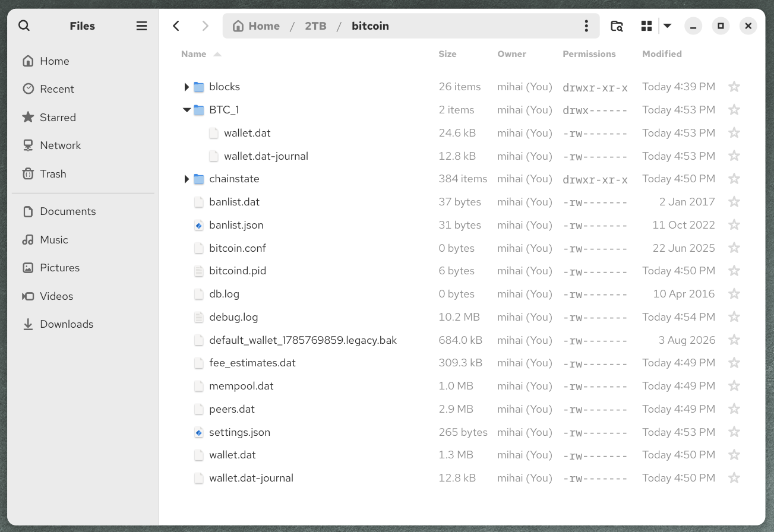Select the bitcoind.pid file icon
The image size is (774, 532).
[x=199, y=271]
